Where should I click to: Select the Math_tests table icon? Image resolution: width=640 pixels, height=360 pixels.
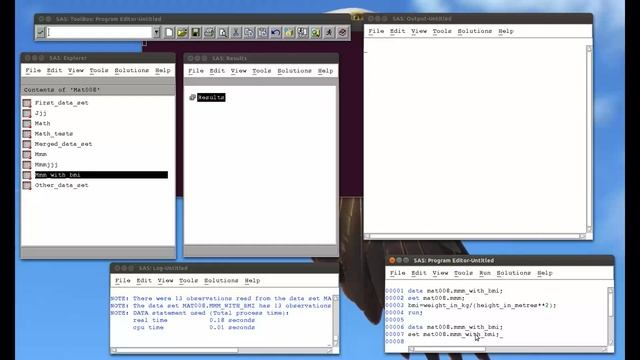pyautogui.click(x=27, y=134)
